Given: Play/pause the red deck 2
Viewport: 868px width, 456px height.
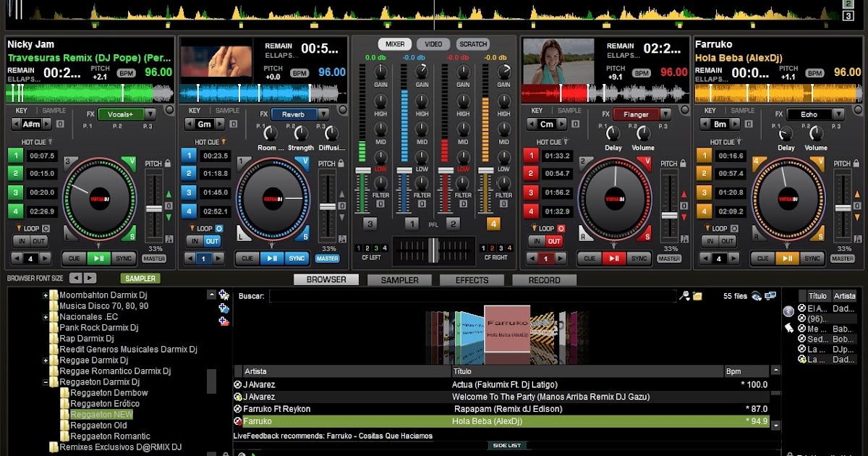Looking at the screenshot, I should [x=614, y=258].
